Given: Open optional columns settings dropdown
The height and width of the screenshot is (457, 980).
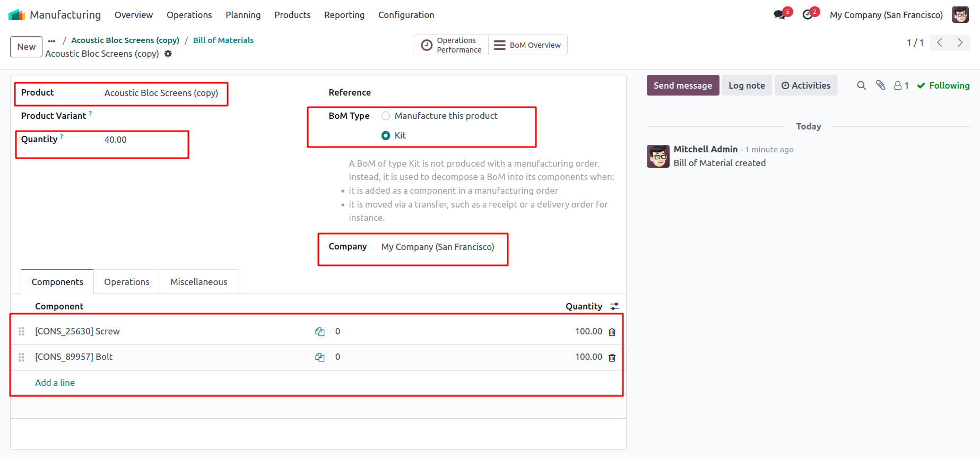Looking at the screenshot, I should click(614, 306).
